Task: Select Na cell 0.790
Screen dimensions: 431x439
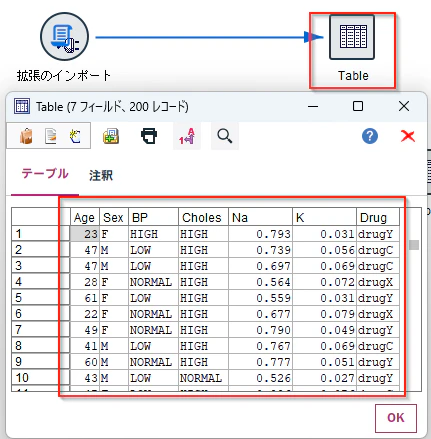Action: 260,330
